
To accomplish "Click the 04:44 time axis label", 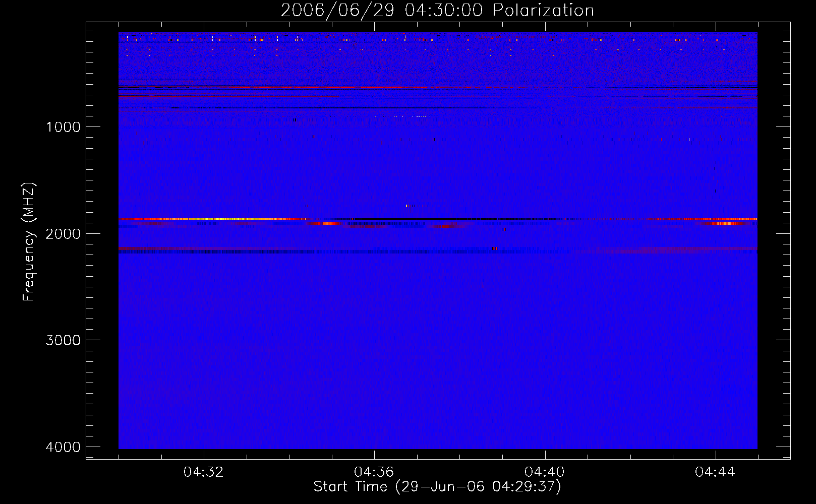I will click(715, 472).
